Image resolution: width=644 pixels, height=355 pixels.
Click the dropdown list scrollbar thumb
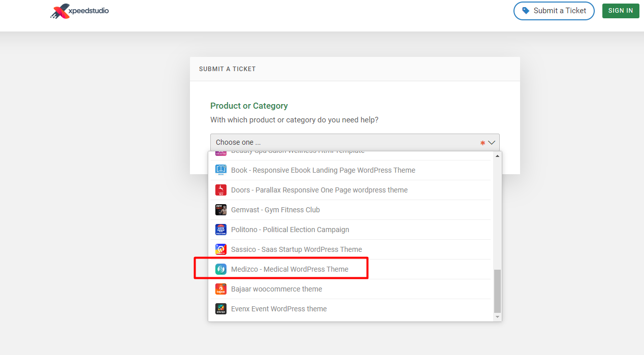497,291
